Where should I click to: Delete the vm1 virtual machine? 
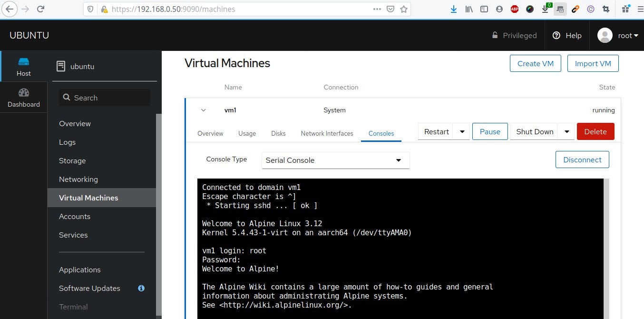(595, 132)
